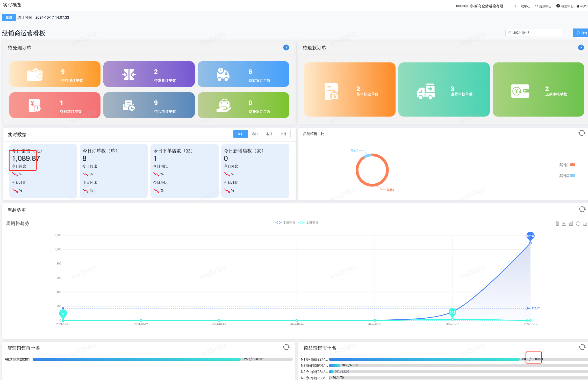Open data view icon in weekly chart toolbox
588x380 pixels.
coord(557,224)
